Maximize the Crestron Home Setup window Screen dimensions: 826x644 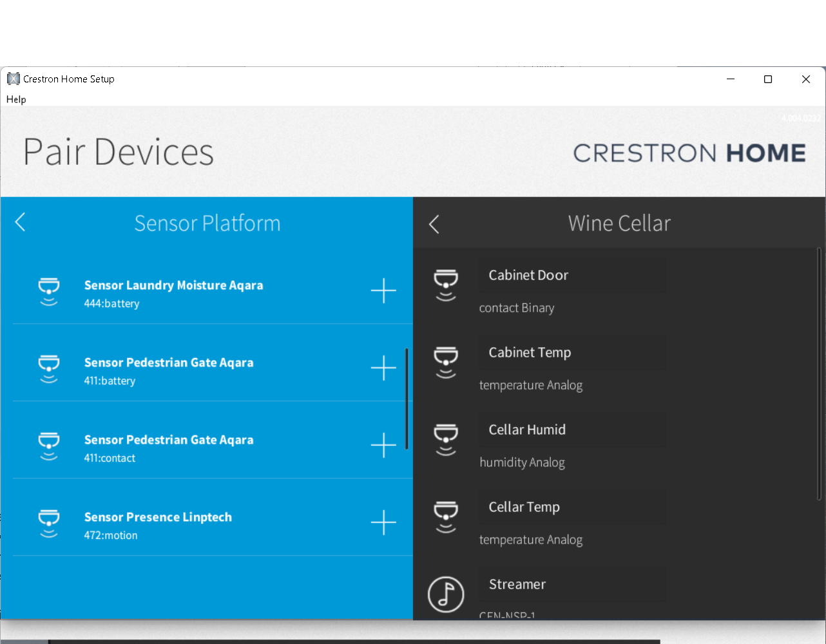tap(768, 79)
